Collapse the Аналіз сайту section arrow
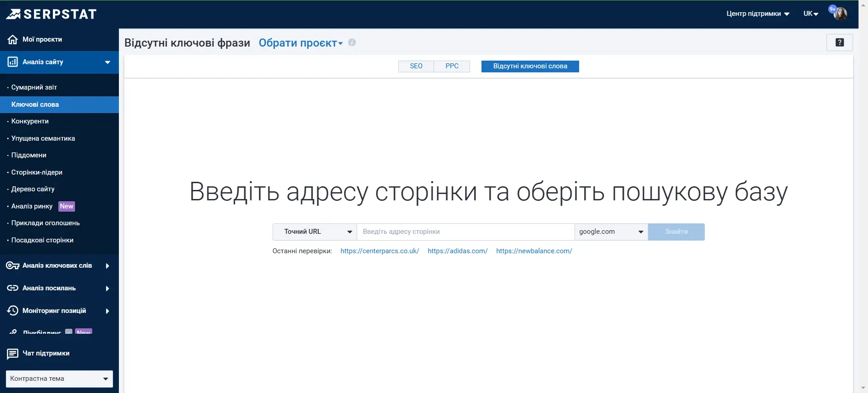 tap(108, 62)
